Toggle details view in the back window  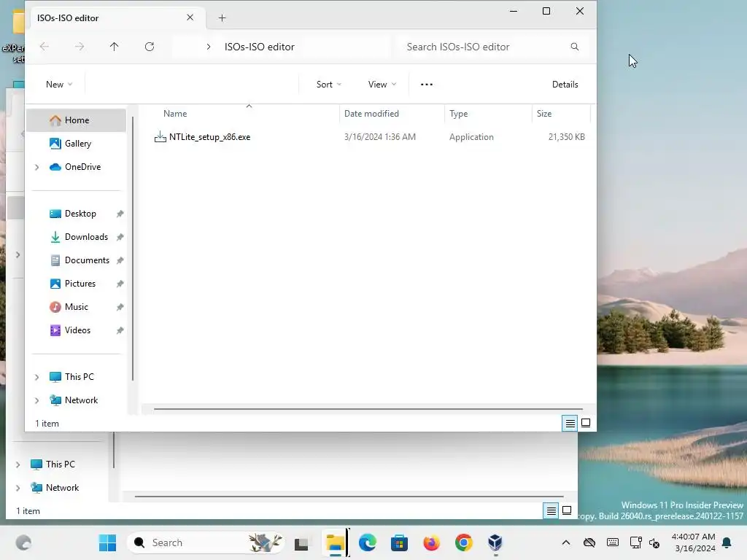pyautogui.click(x=551, y=510)
